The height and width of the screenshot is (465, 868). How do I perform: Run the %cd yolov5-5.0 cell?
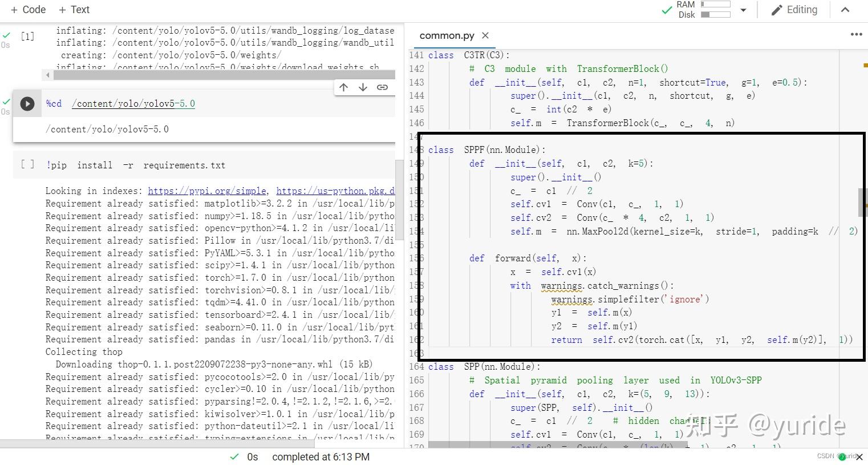coord(27,104)
